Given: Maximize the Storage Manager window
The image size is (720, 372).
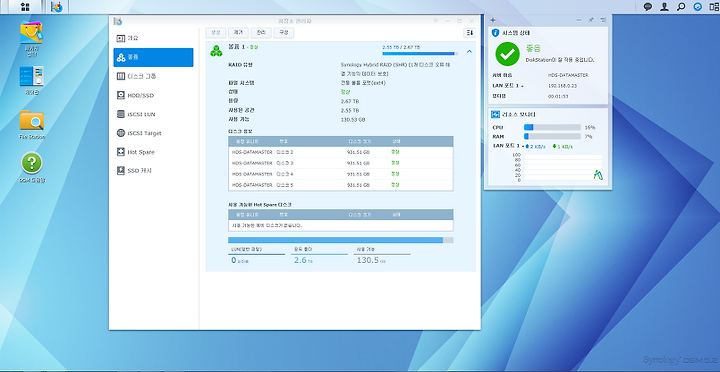Looking at the screenshot, I should coord(460,21).
